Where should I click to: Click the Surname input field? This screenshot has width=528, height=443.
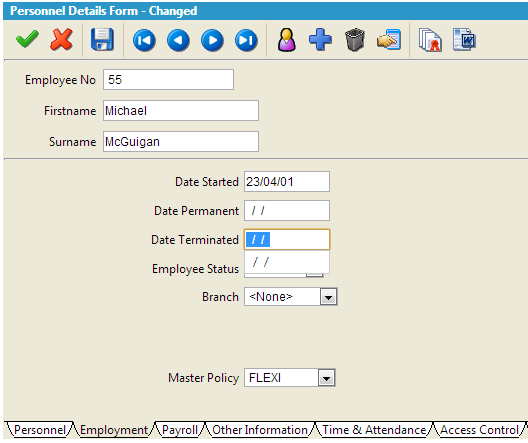coord(181,142)
